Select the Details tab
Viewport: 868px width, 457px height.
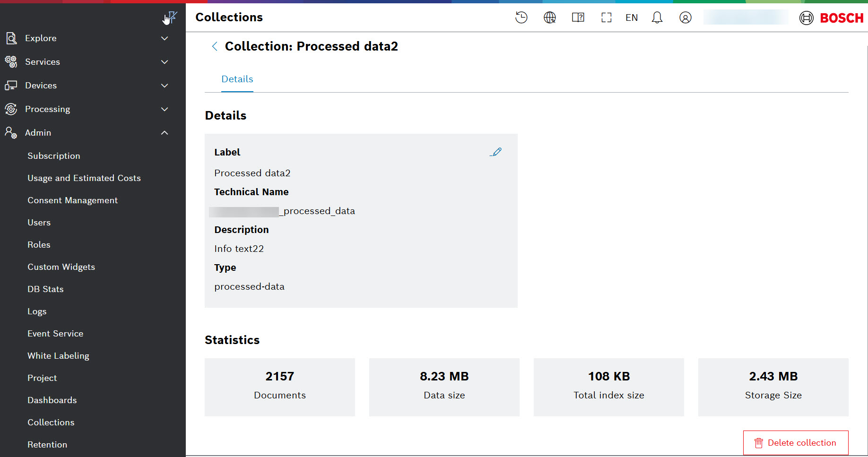[x=237, y=79]
